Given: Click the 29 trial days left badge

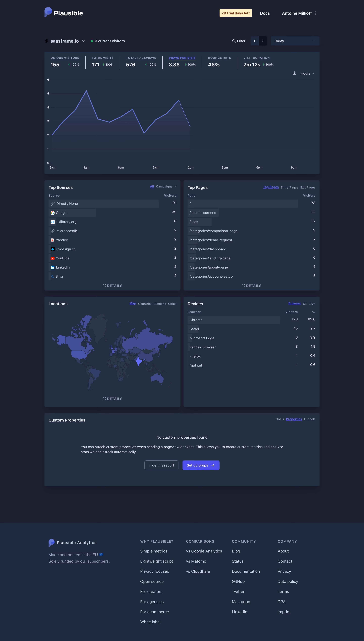Looking at the screenshot, I should [x=235, y=13].
